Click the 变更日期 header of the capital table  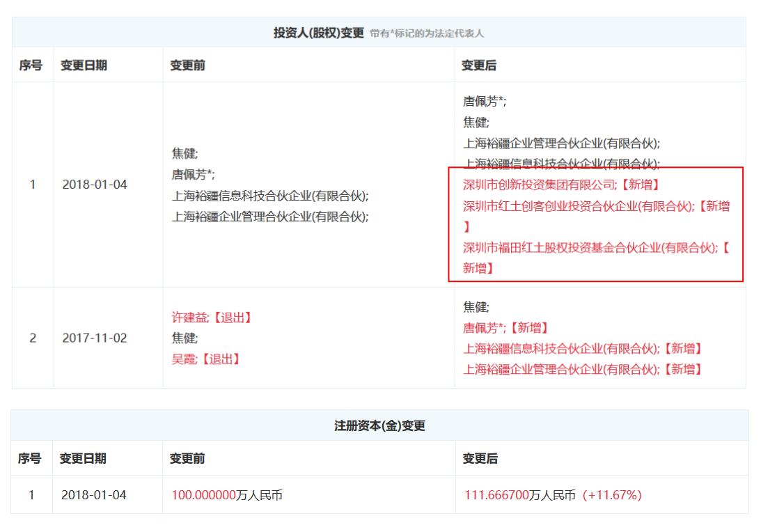pos(83,458)
